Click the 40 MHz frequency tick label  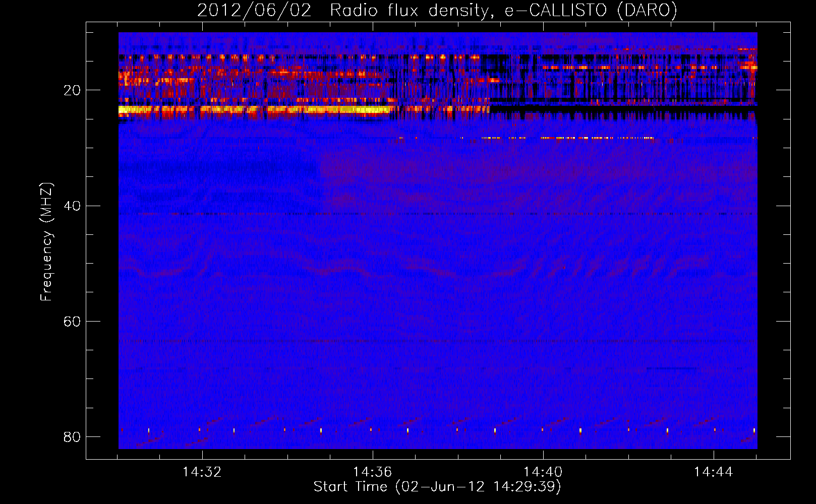tap(72, 206)
